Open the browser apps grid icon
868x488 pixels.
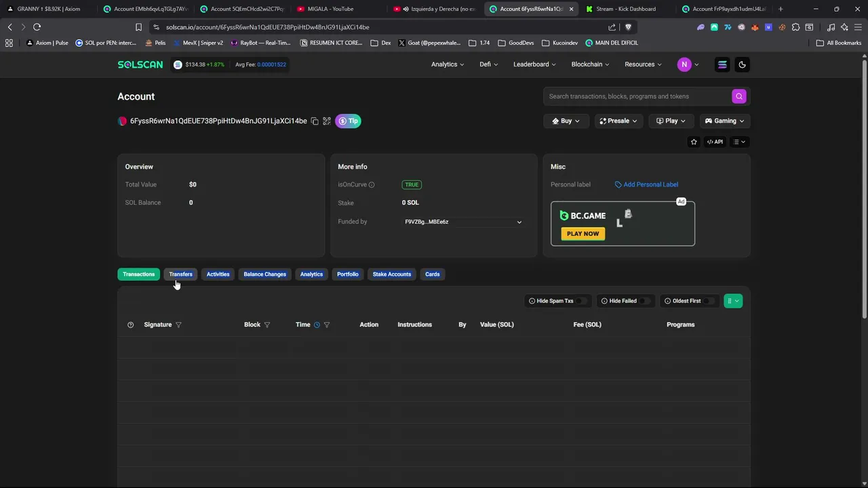(9, 43)
